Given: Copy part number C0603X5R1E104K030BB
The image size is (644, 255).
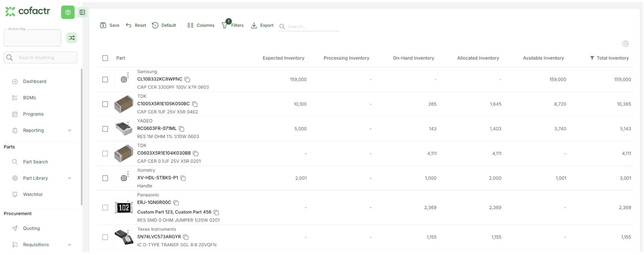Looking at the screenshot, I should tap(196, 154).
